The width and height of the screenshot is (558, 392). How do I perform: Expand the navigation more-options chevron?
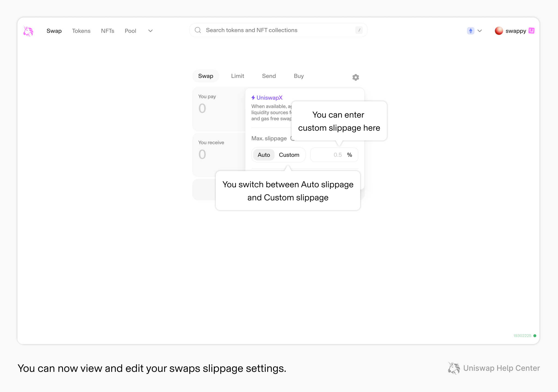pyautogui.click(x=150, y=31)
